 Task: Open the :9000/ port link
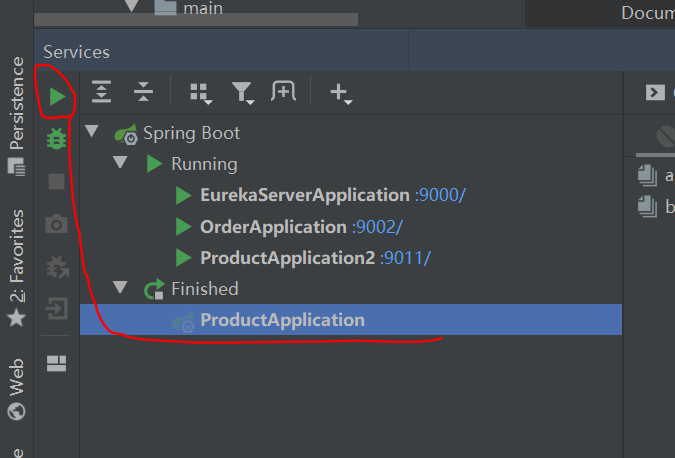(440, 195)
